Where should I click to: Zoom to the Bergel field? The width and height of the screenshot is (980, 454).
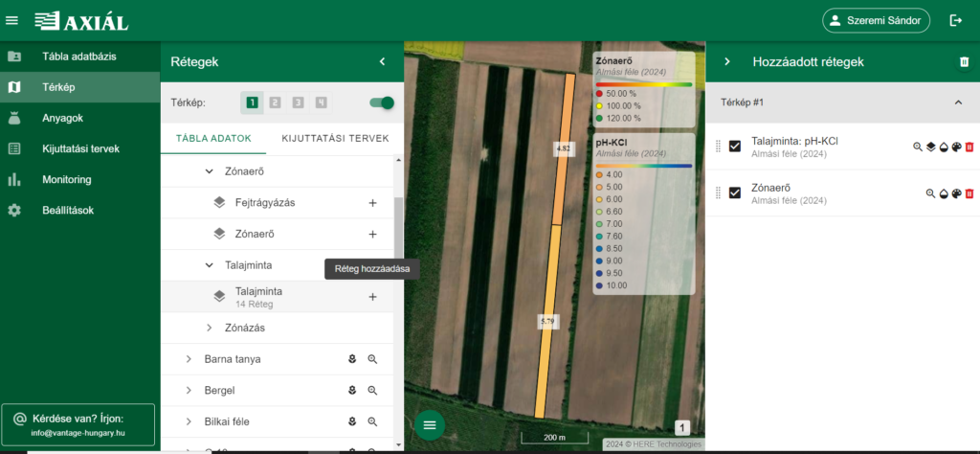(373, 391)
